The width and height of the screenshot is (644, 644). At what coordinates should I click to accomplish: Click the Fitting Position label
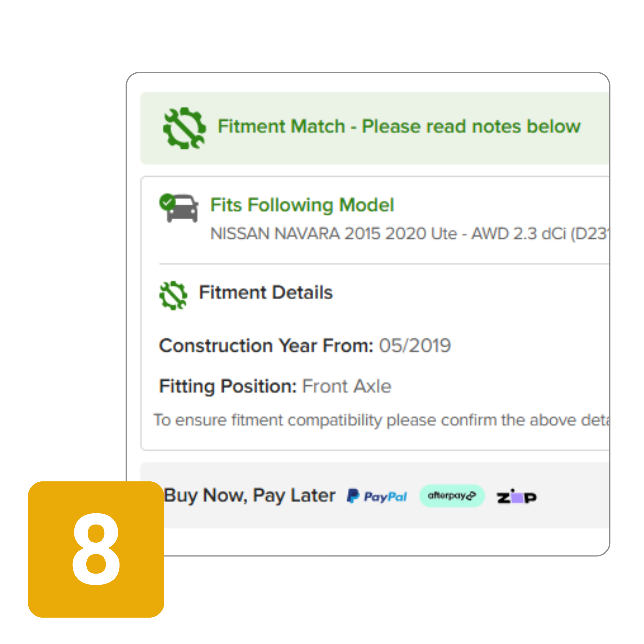(x=228, y=387)
